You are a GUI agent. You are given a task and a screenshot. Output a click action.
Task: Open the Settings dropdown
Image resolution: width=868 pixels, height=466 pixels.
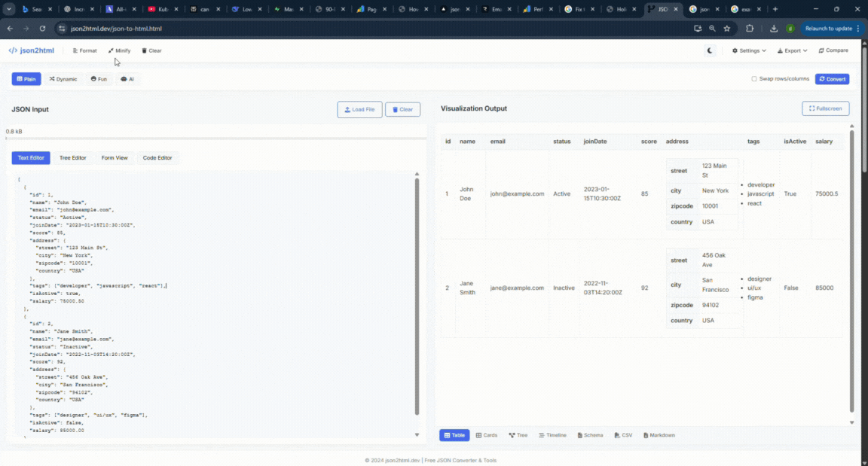point(747,50)
